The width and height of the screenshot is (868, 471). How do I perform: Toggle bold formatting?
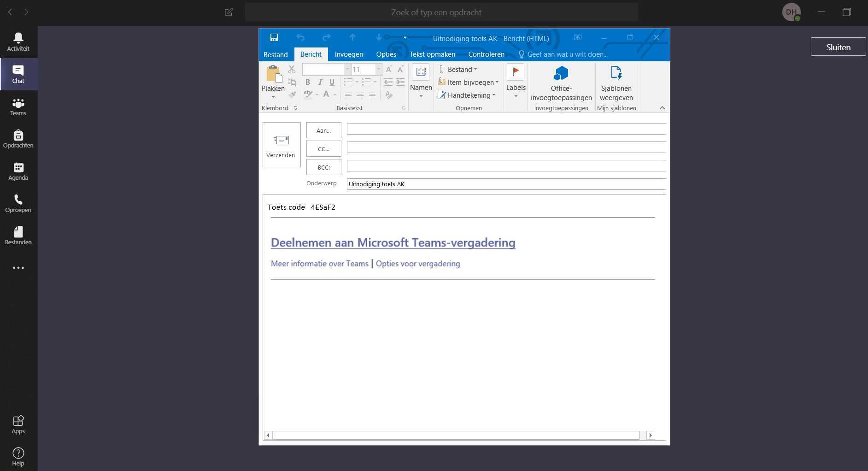pos(308,82)
